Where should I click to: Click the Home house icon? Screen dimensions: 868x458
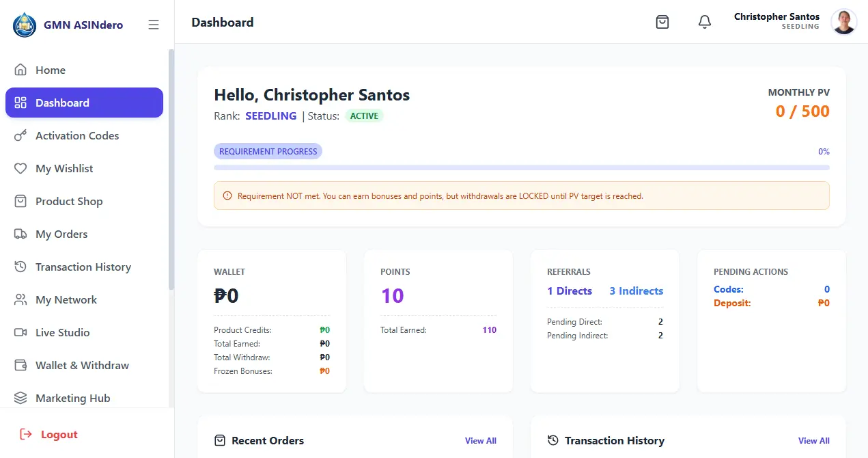click(20, 70)
